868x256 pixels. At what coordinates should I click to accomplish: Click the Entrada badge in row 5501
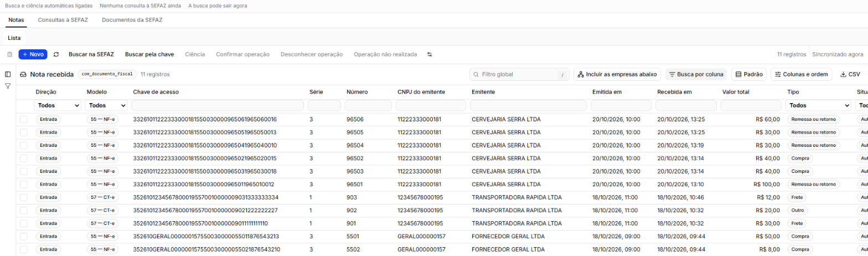coord(48,236)
